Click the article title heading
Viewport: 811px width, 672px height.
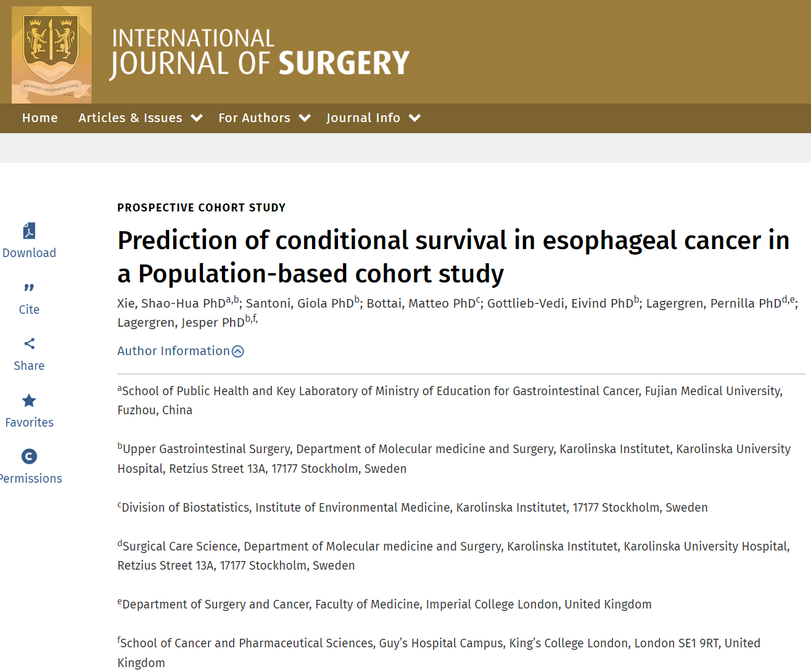pyautogui.click(x=453, y=256)
